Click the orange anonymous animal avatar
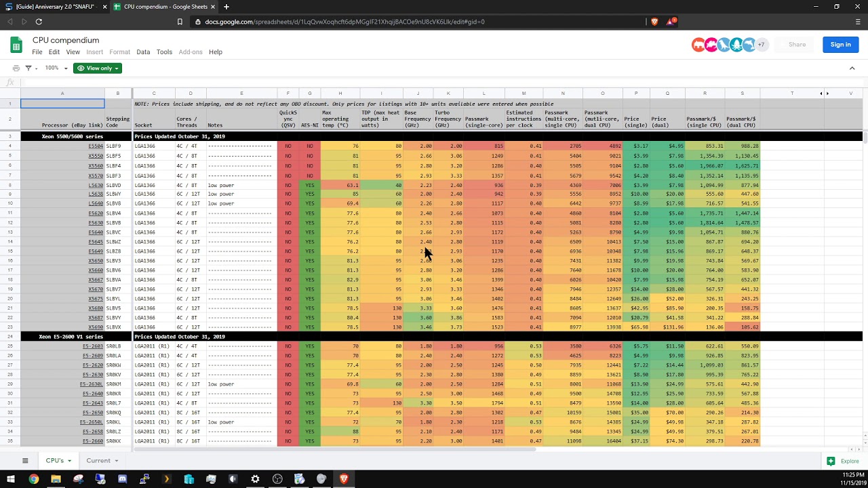Viewport: 868px width, 488px height. [x=698, y=45]
